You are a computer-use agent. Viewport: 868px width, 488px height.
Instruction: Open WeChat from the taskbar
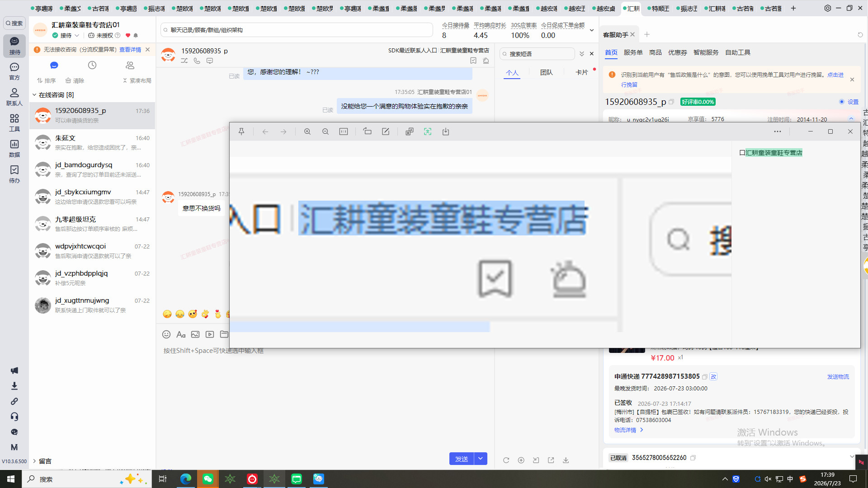208,479
